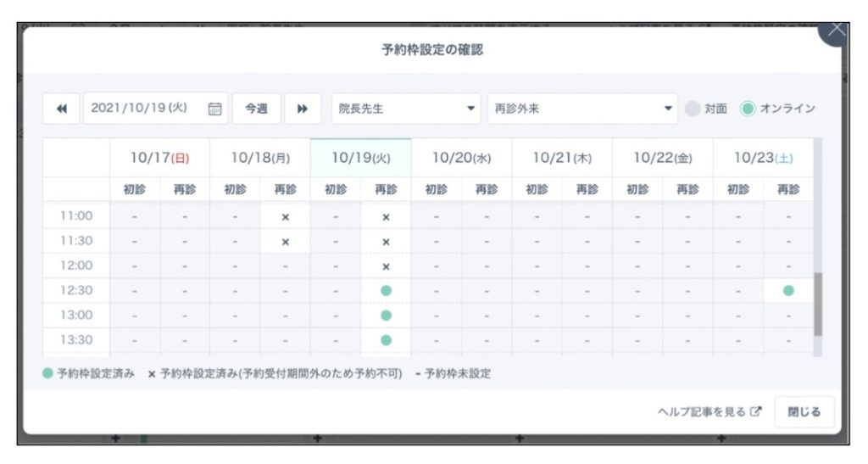Viewport: 868px width, 464px height.
Task: Advance to next week with double-right arrow
Action: [x=303, y=109]
